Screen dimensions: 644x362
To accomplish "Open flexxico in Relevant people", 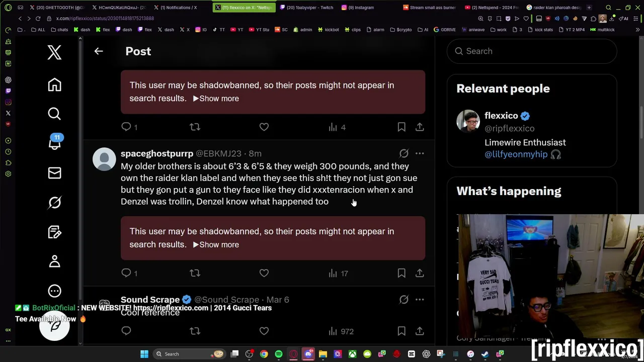I will pos(501,116).
